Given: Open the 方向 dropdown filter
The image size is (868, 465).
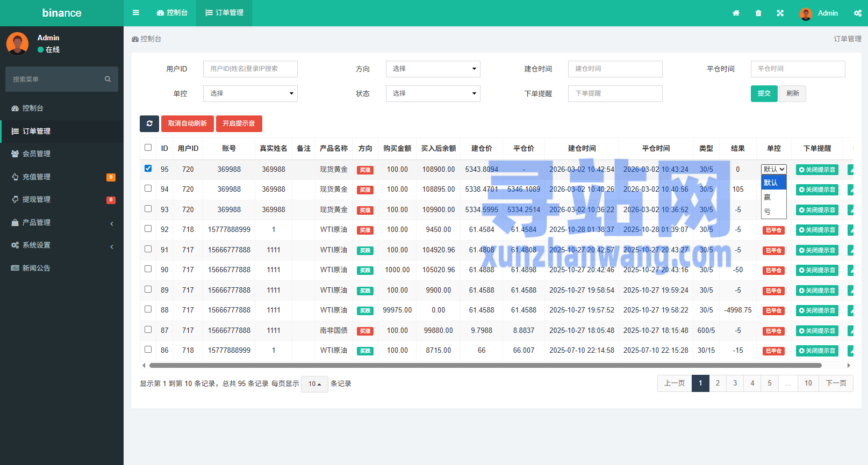Looking at the screenshot, I should pyautogui.click(x=433, y=69).
